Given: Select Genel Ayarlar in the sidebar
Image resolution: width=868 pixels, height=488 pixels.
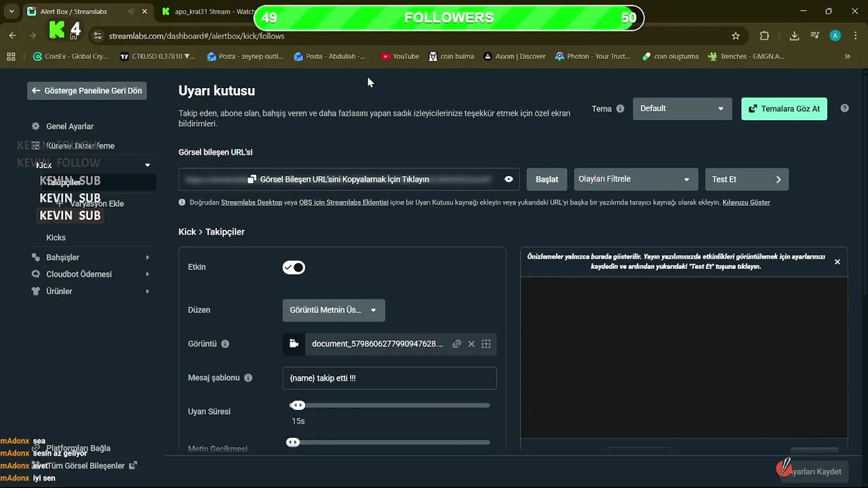Looking at the screenshot, I should 70,127.
